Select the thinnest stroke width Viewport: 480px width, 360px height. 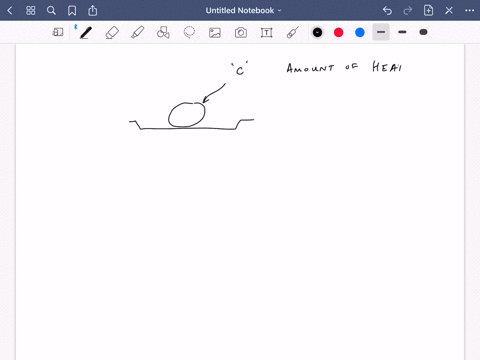[x=381, y=32]
